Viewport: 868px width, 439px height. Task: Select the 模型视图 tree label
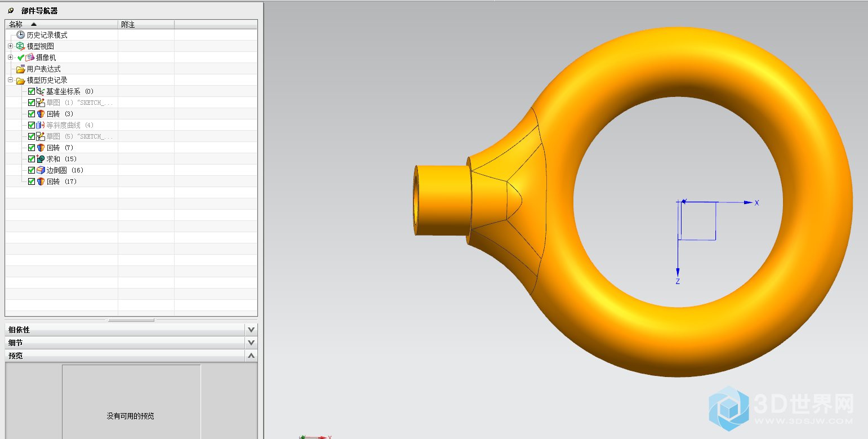[41, 46]
